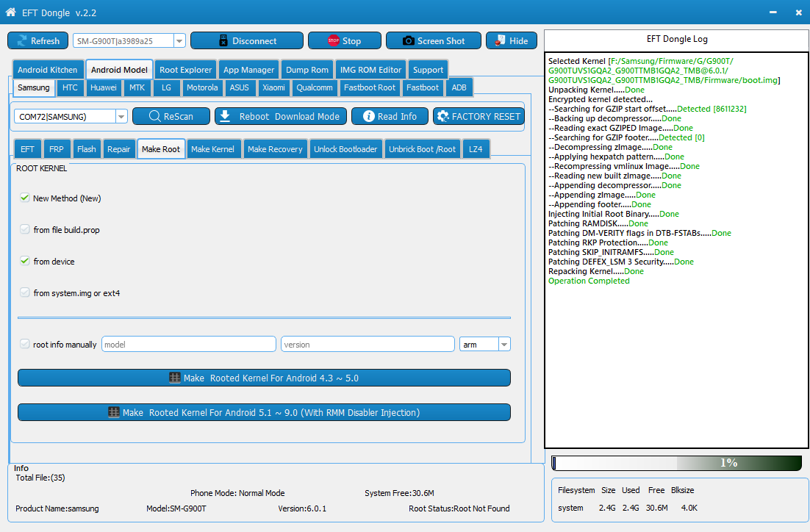Open the SM-G900T device dropdown
This screenshot has width=810, height=532.
click(x=179, y=41)
